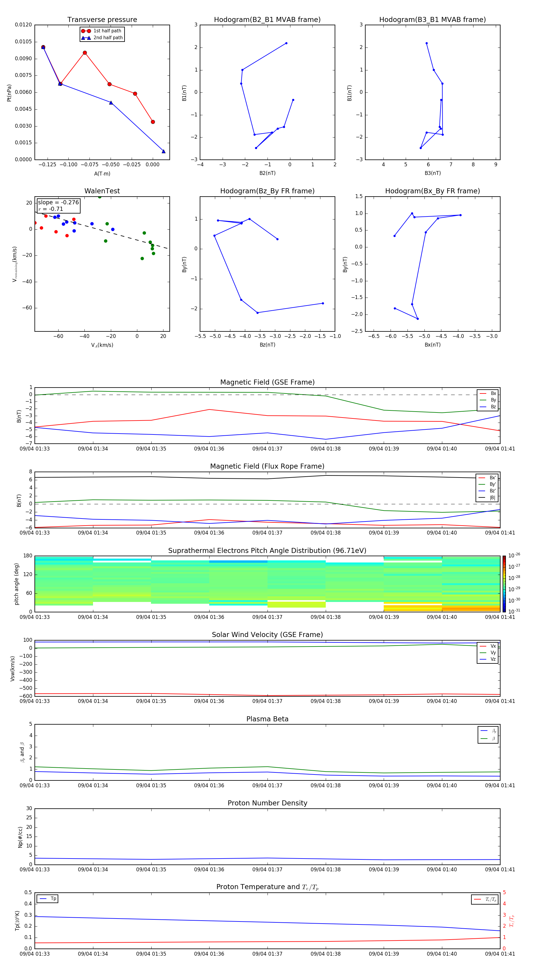Click the 'B3(nT)' x-axis label
The image size is (535, 980).
point(432,173)
